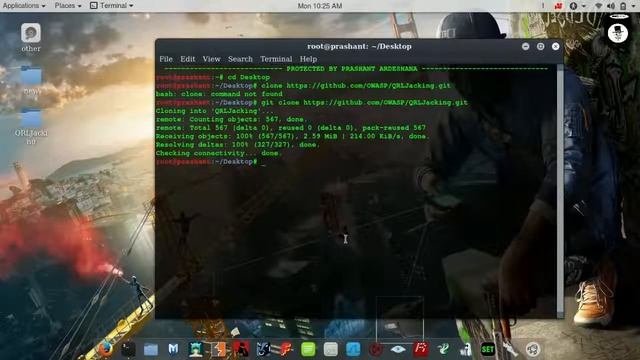
Task: Open white tool icon beside SET
Action: point(510,349)
